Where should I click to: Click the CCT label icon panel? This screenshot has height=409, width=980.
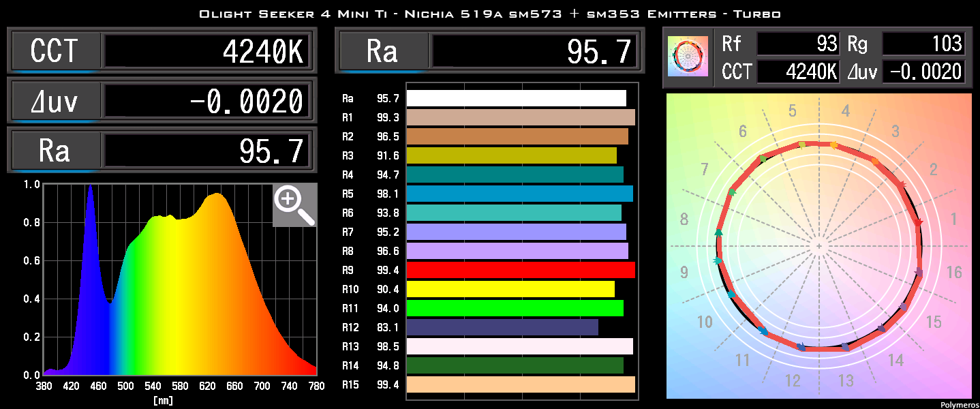point(55,50)
